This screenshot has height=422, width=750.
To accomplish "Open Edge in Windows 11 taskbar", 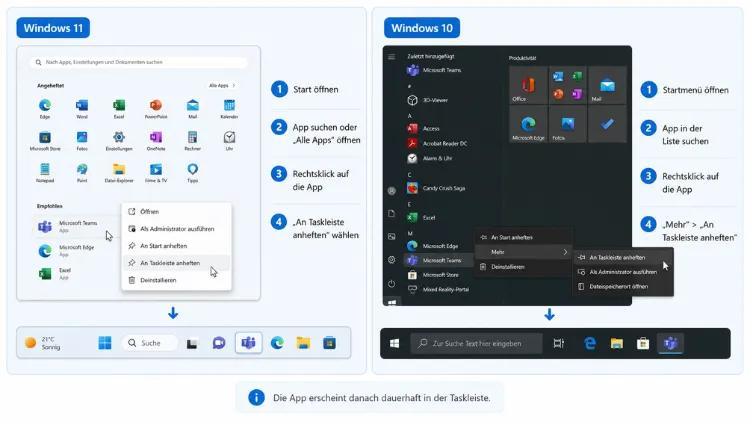I will [277, 343].
